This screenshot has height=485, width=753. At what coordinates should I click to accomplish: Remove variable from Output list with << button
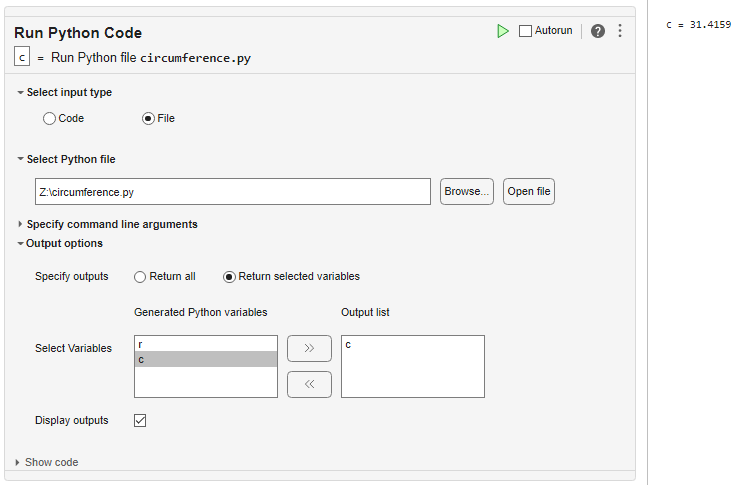[309, 384]
